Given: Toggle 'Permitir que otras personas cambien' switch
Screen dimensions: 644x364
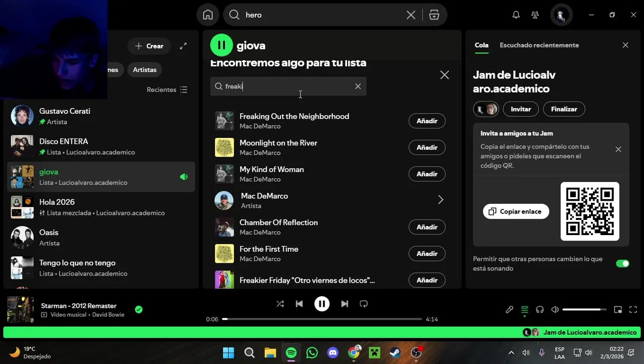Looking at the screenshot, I should (622, 263).
